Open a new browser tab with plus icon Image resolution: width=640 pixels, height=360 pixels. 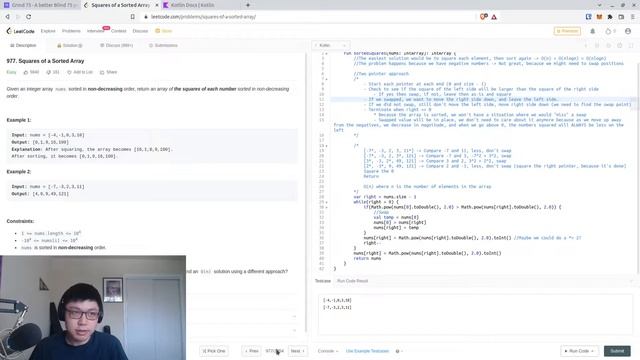point(248,5)
